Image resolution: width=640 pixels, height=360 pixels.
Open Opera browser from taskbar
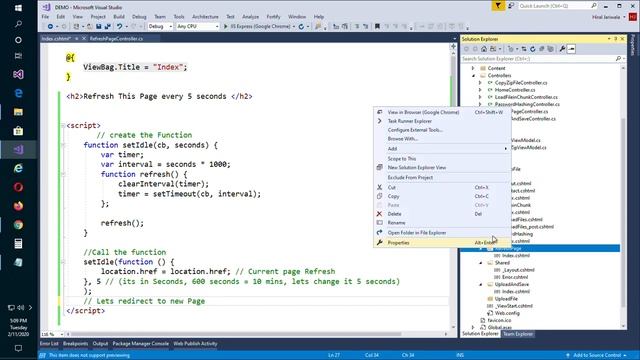tap(18, 187)
